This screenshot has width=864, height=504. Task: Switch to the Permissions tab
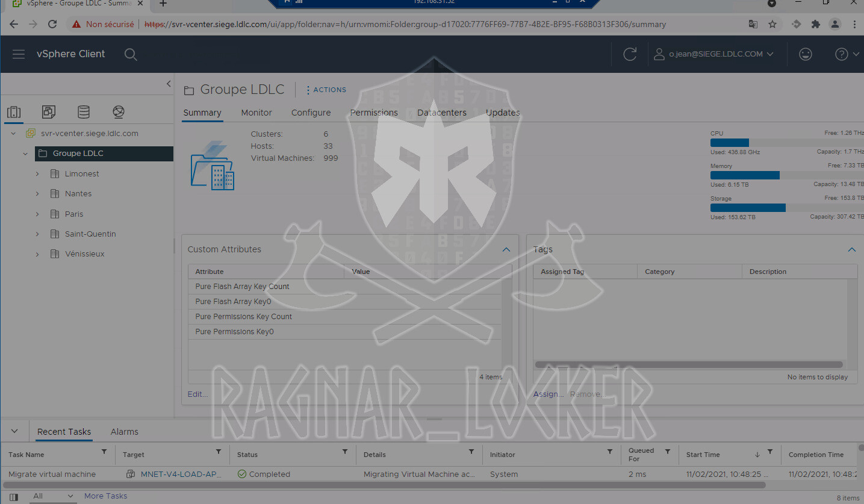pyautogui.click(x=374, y=113)
